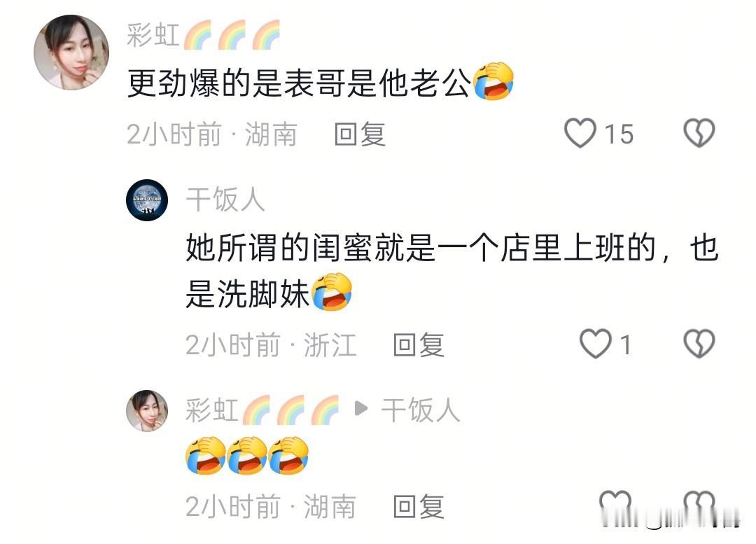Like 彩虹's top comment with heart icon
The height and width of the screenshot is (544, 756).
tap(580, 133)
